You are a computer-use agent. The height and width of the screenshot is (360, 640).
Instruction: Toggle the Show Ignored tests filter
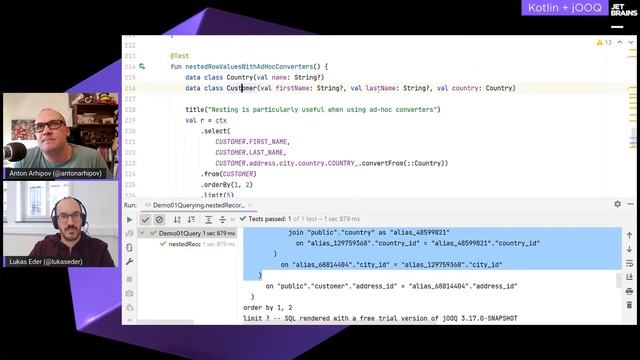click(159, 220)
